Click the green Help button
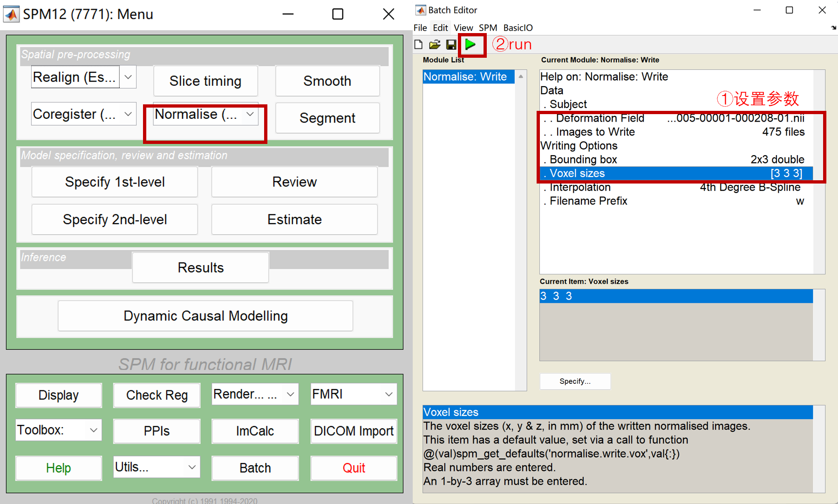 59,468
